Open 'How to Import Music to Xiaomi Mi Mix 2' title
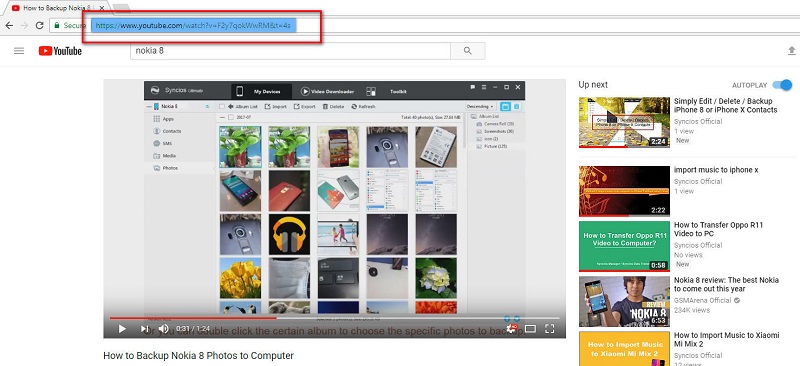Screen dimensions: 800x366 tap(727, 339)
